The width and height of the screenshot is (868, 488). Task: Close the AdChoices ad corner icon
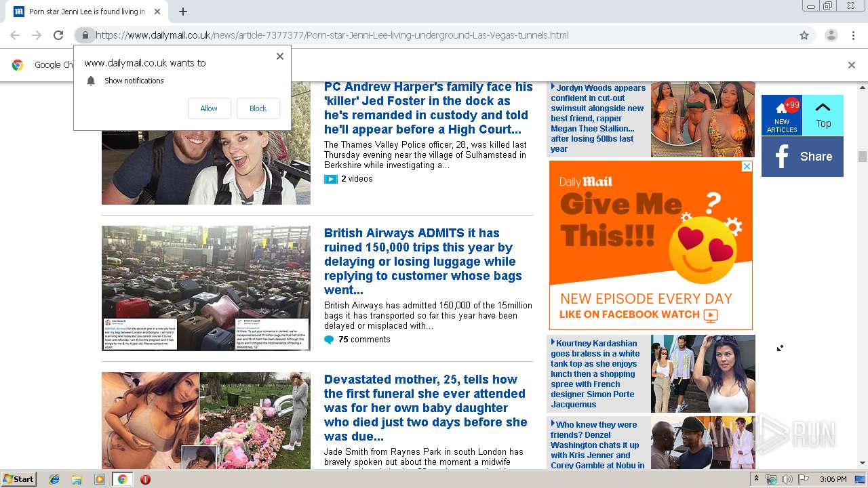pyautogui.click(x=747, y=166)
